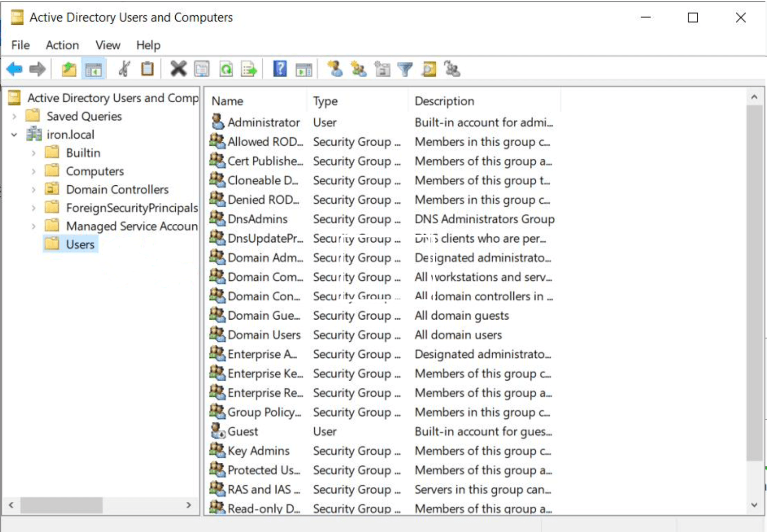Viewport: 767px width, 532px height.
Task: Click the Delete X toolbar icon
Action: click(178, 69)
